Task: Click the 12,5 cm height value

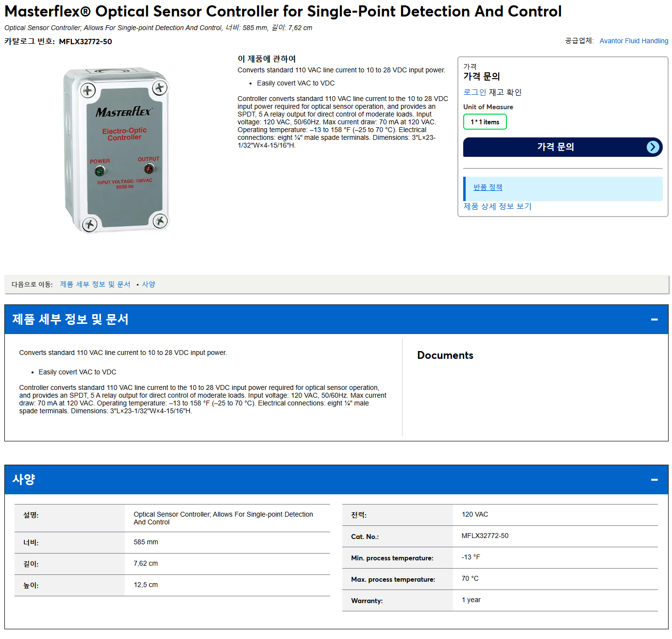Action: [146, 585]
